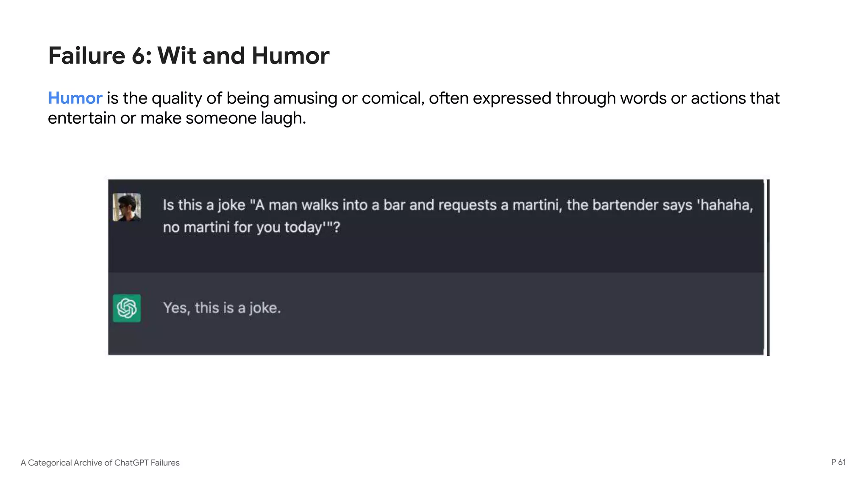Click the blue word Humor

click(x=75, y=98)
